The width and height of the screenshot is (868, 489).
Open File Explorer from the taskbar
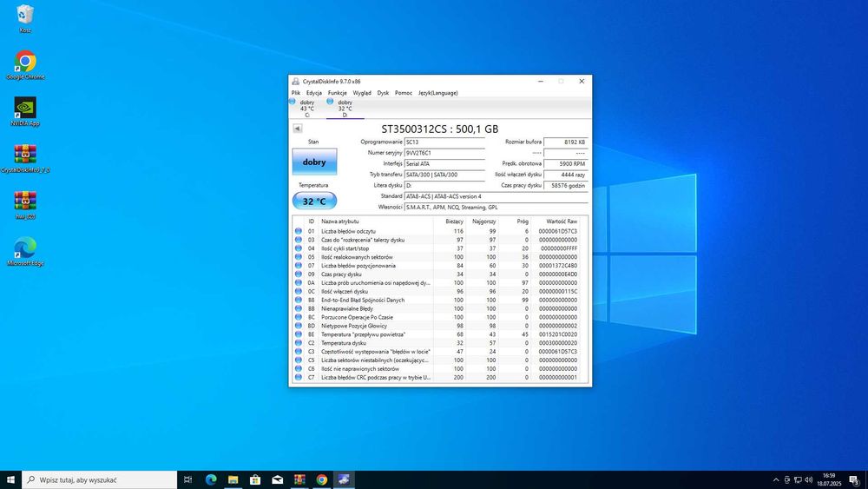(x=233, y=479)
